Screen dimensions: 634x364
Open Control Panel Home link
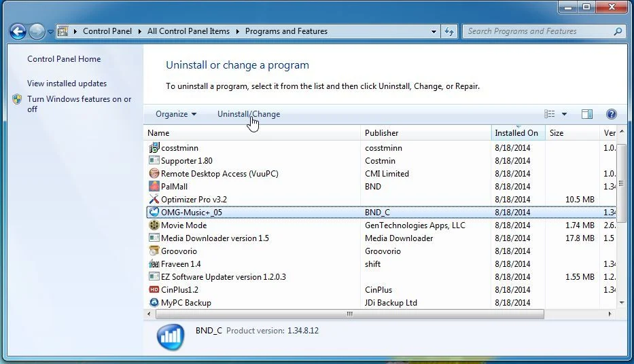(x=64, y=59)
